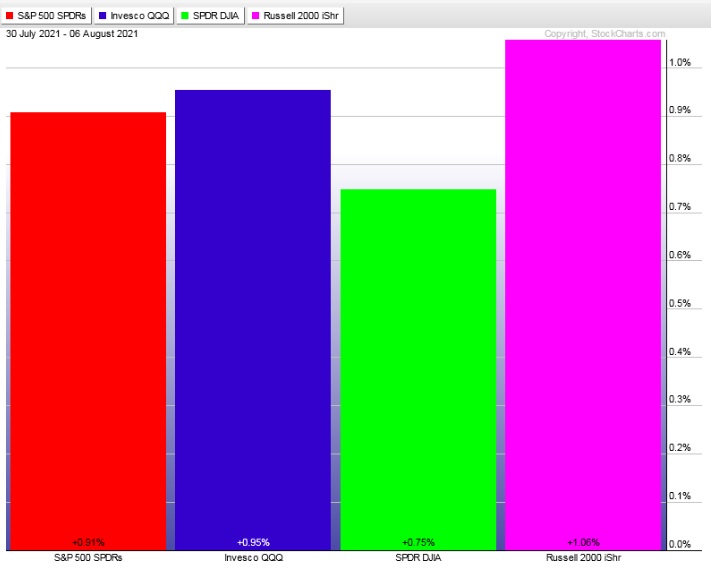Click the green SPDR DJIA color swatch

coord(185,16)
